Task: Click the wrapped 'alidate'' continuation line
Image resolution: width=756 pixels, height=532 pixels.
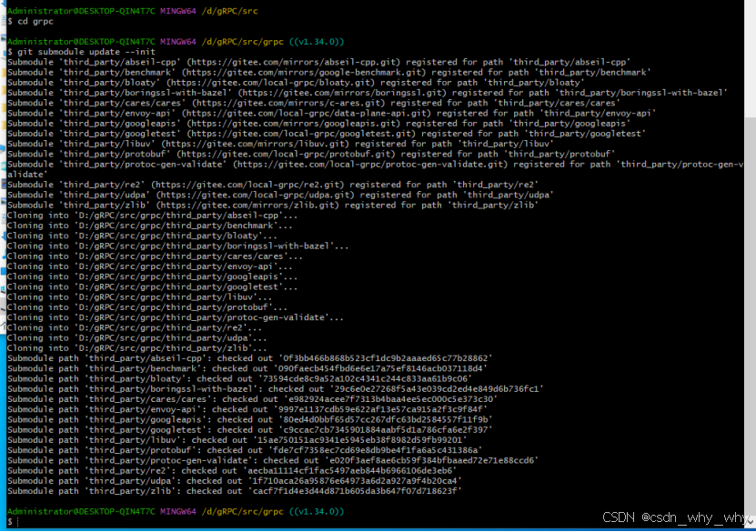Action: pyautogui.click(x=27, y=175)
